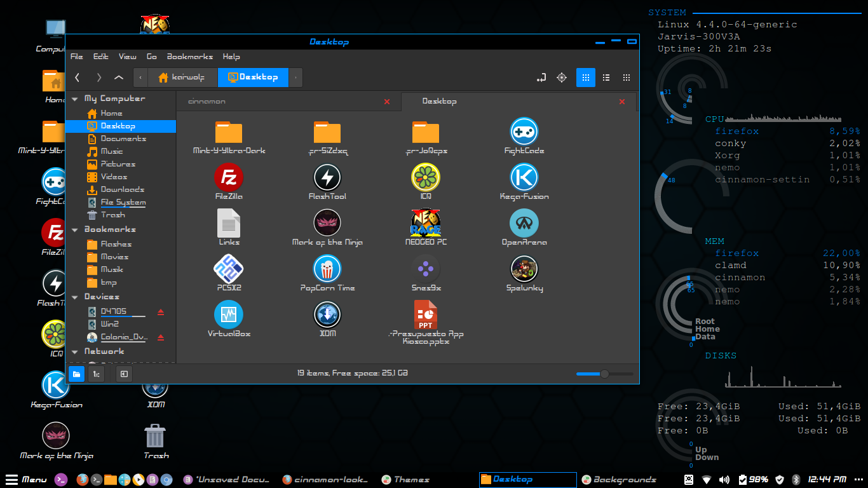Open the File menu
The image size is (868, 488).
(77, 57)
